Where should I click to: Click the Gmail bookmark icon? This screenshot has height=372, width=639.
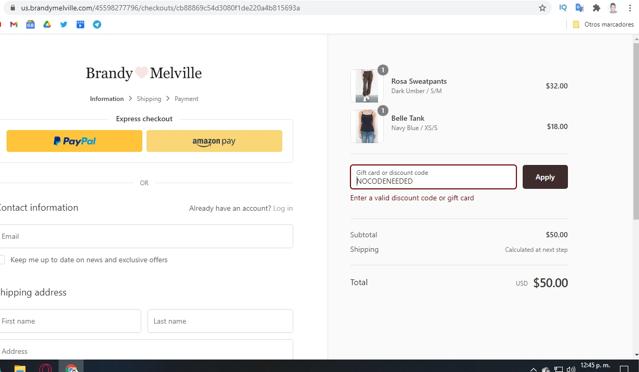tap(14, 24)
